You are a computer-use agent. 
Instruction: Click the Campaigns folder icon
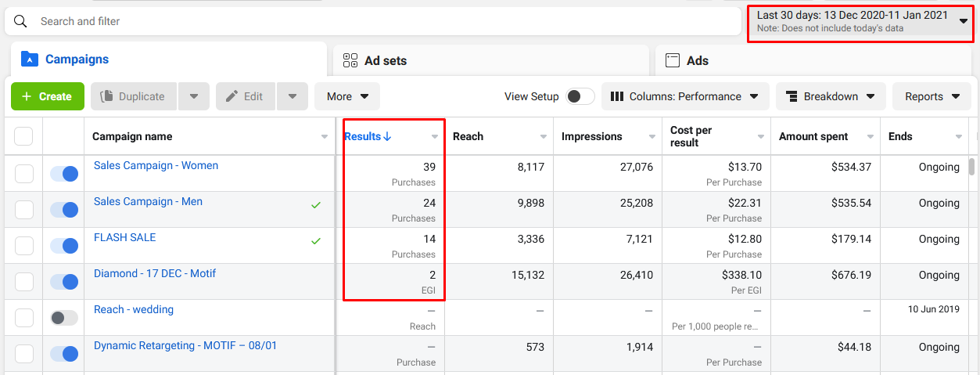point(30,59)
